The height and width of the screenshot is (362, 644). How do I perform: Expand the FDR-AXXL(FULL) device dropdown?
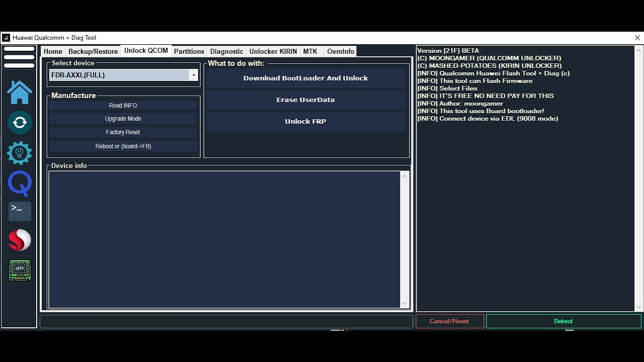click(x=194, y=75)
